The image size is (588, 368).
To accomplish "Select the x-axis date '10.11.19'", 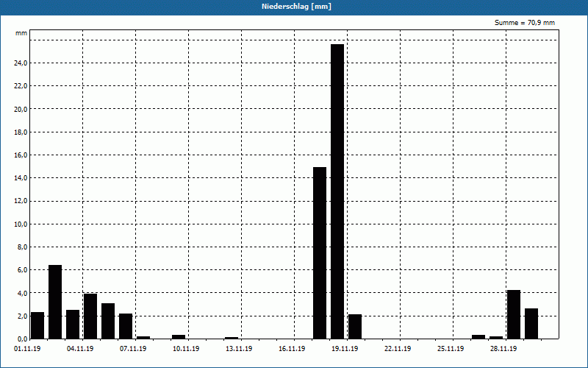I will [x=186, y=349].
